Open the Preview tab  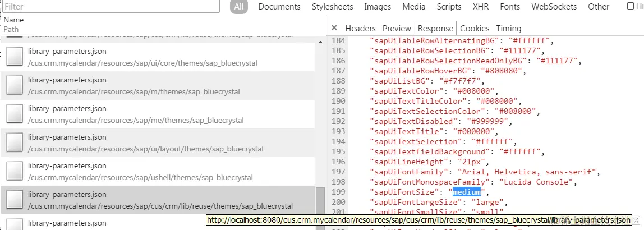(x=397, y=29)
